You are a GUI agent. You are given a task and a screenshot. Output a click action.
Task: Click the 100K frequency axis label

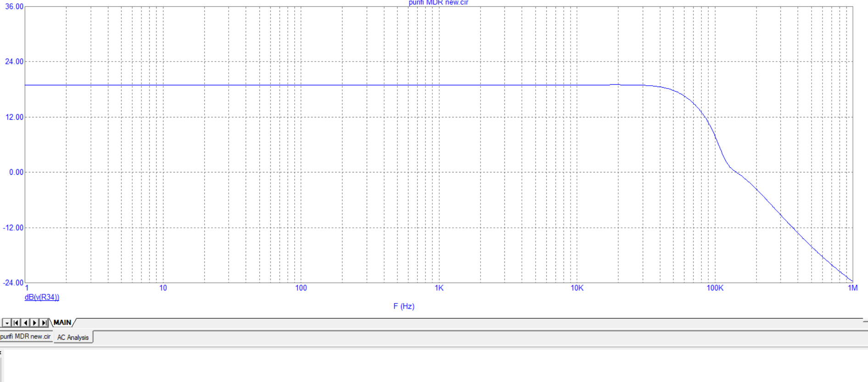(x=715, y=288)
